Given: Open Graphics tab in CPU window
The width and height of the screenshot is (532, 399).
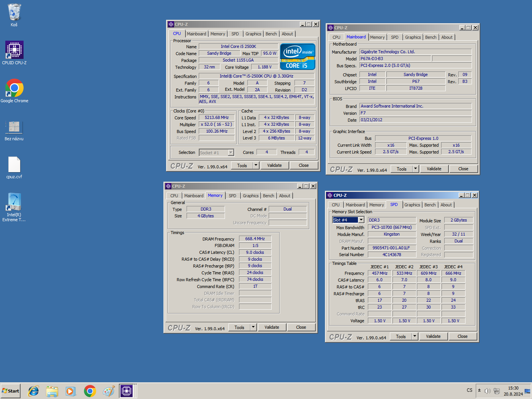Looking at the screenshot, I should pyautogui.click(x=253, y=34).
